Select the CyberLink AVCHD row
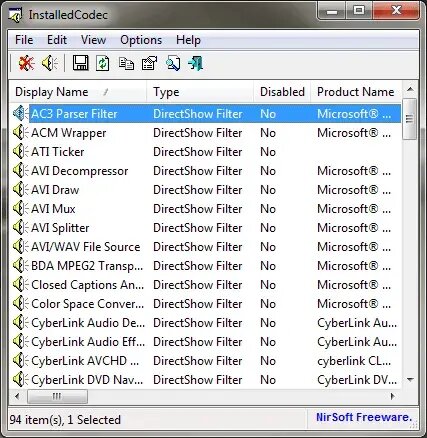The image size is (427, 438). coord(205,361)
